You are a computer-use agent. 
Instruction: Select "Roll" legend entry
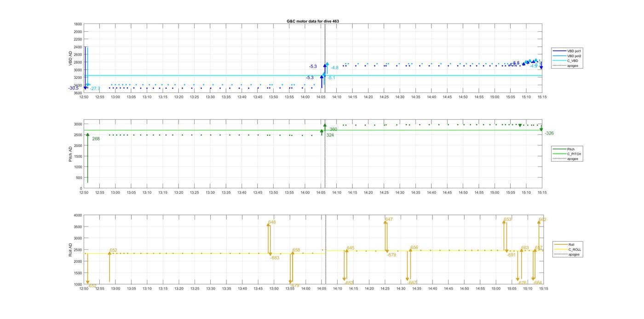coord(571,245)
